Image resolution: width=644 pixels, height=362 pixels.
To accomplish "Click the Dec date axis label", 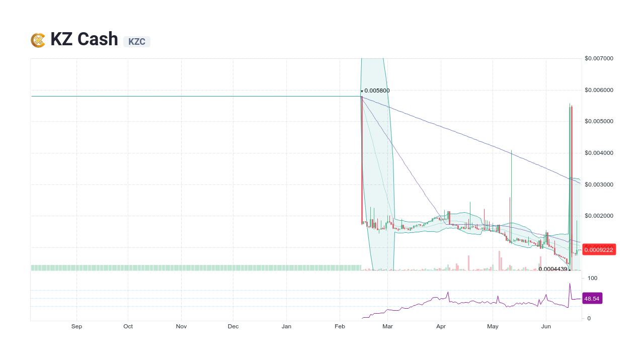I will (233, 326).
